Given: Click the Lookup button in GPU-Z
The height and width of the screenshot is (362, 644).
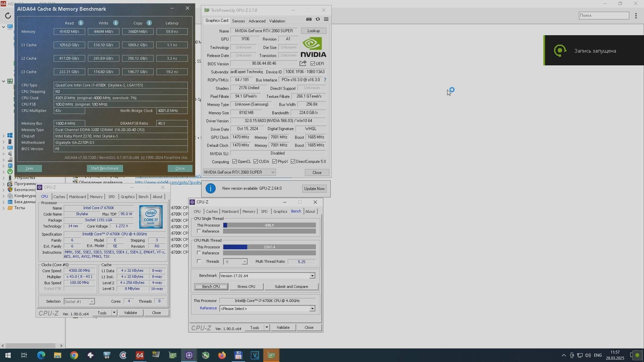Looking at the screenshot, I should (314, 31).
